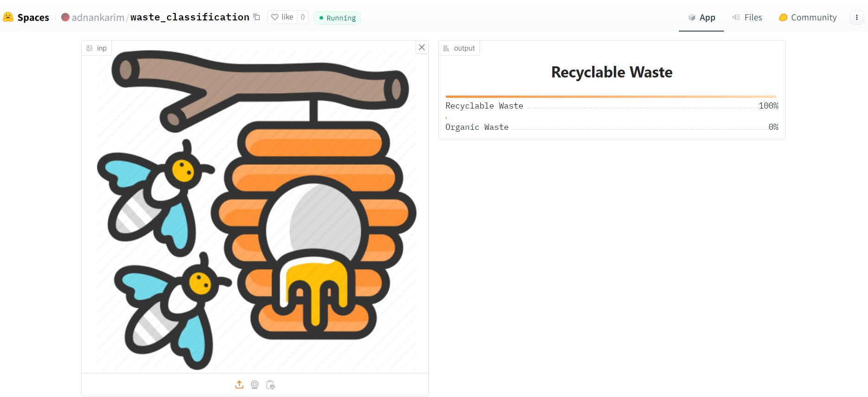Like this space
The width and height of the screenshot is (868, 397).
pyautogui.click(x=282, y=17)
